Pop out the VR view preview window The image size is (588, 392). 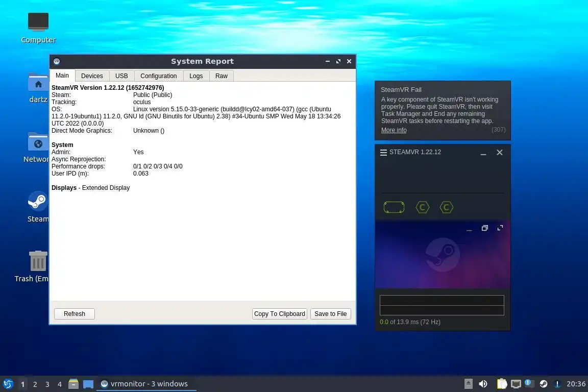[x=485, y=228]
